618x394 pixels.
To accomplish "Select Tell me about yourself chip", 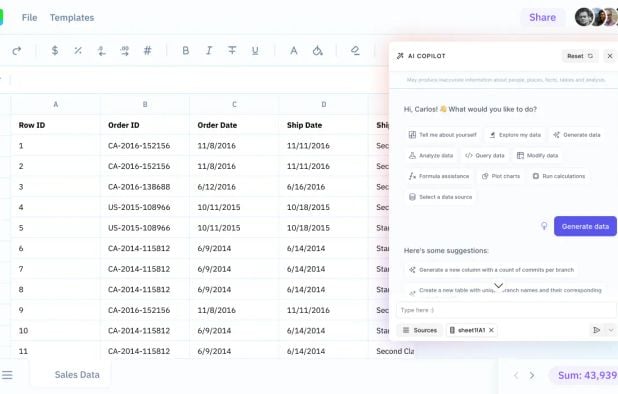I will tap(443, 135).
